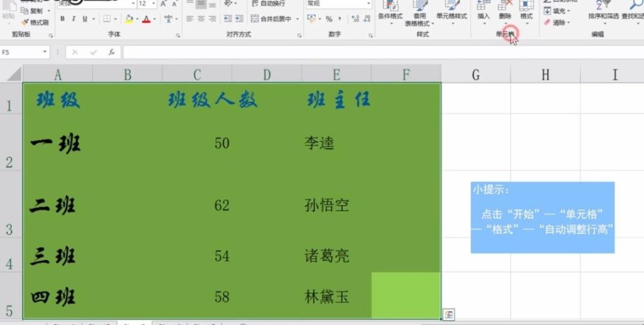Open the red font color dropdown arrow
Viewport: 644px width, 325px height.
click(155, 19)
